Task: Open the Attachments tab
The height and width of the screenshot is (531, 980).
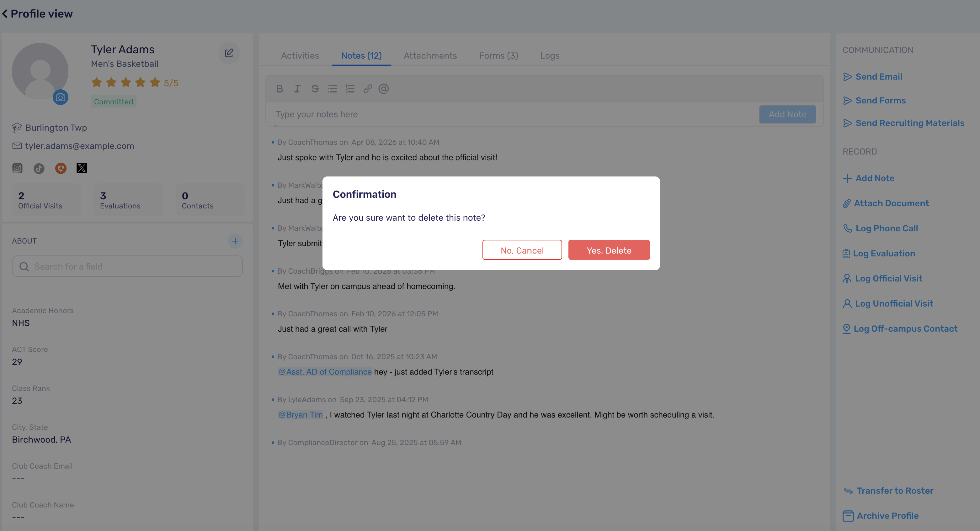Action: (430, 55)
